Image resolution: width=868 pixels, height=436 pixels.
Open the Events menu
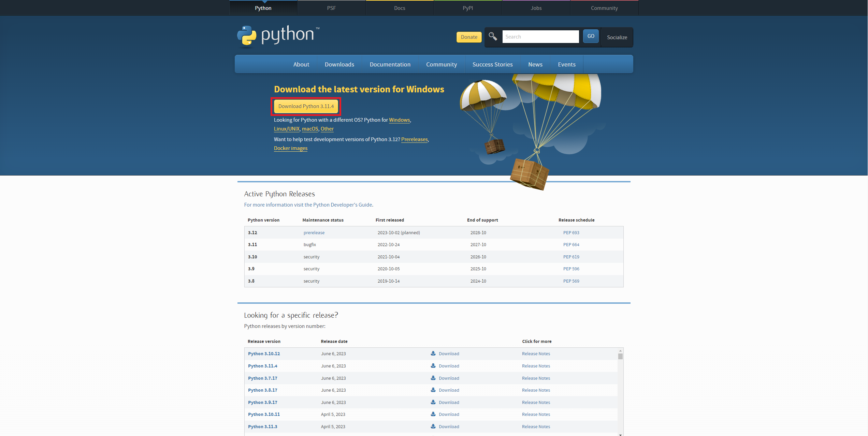(x=567, y=64)
